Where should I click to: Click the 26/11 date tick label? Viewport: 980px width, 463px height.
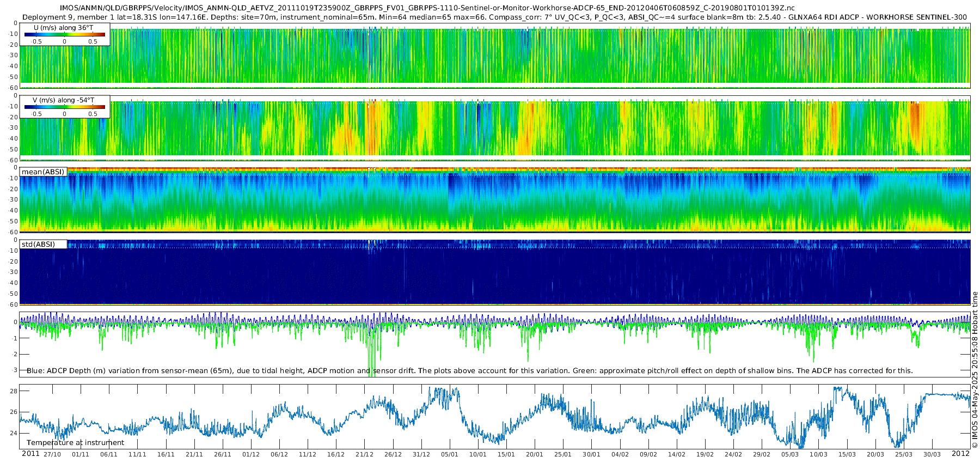pyautogui.click(x=223, y=454)
